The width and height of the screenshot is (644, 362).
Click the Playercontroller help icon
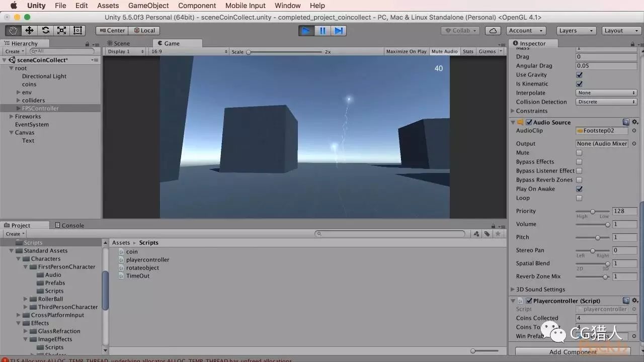pos(626,301)
